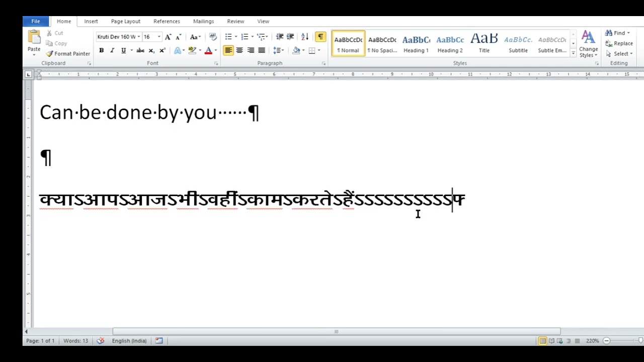Apply the Heading 2 style
This screenshot has height=362, width=644.
[450, 44]
